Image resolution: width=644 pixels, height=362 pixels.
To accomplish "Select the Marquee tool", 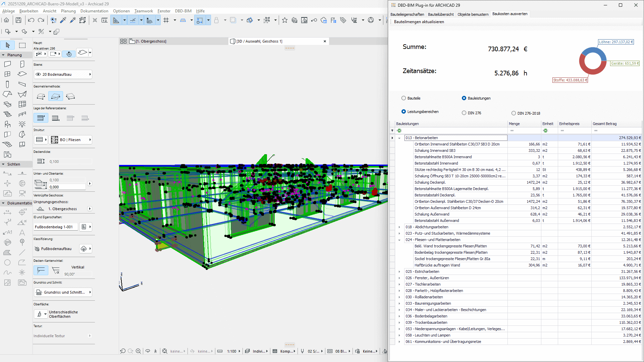I will click(x=22, y=45).
